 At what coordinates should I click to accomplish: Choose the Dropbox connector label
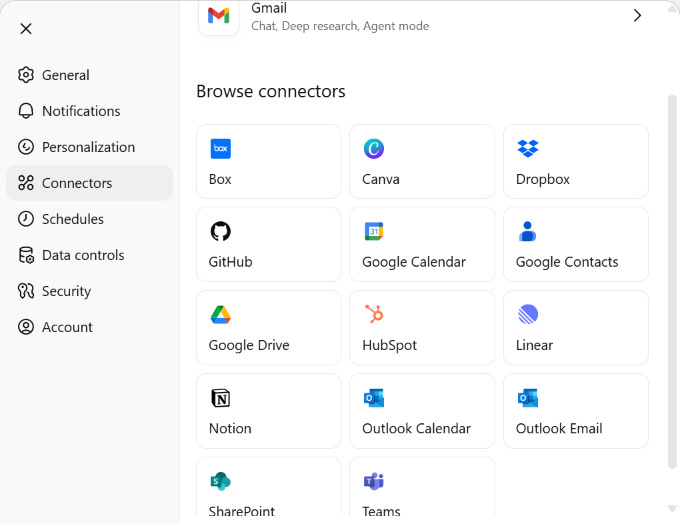(543, 180)
